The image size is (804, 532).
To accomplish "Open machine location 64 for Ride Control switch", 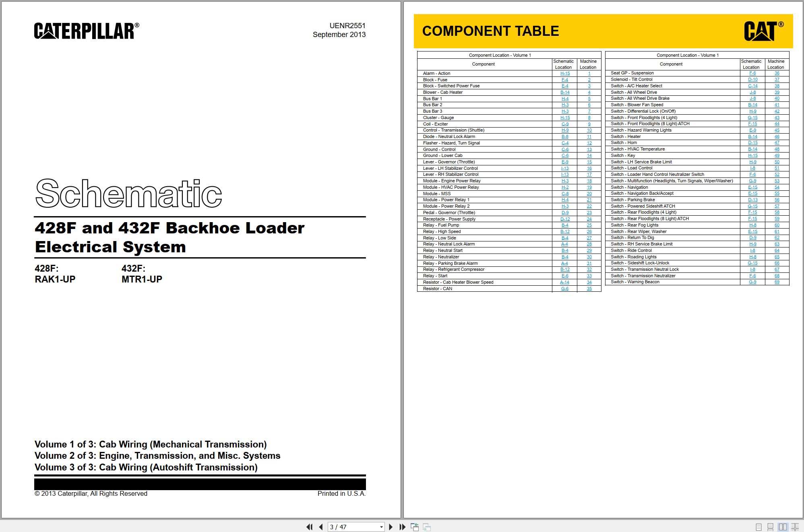I will click(777, 250).
